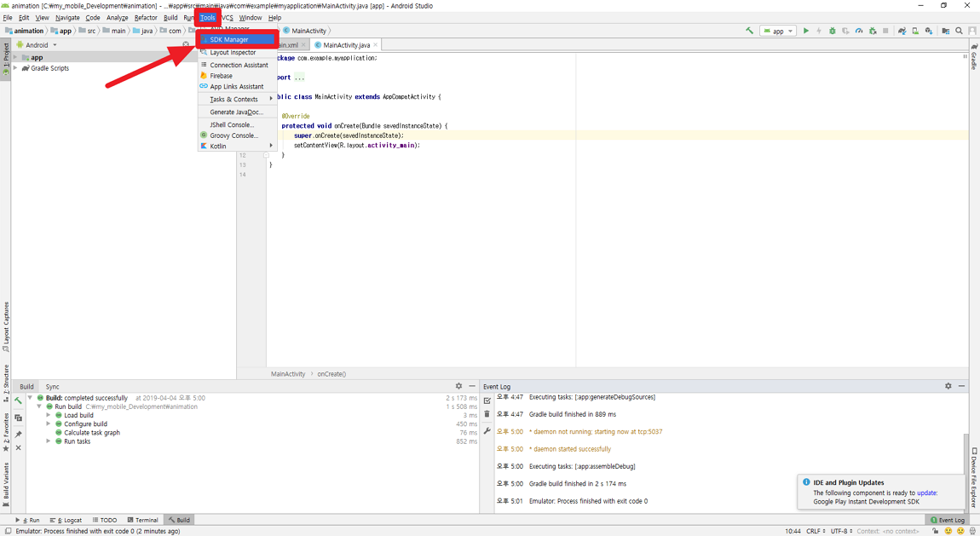
Task: Open the Logcat tool window tab
Action: (66, 520)
